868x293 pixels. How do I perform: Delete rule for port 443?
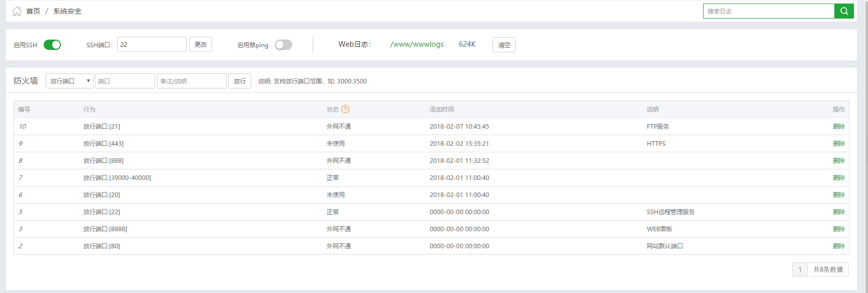(839, 144)
